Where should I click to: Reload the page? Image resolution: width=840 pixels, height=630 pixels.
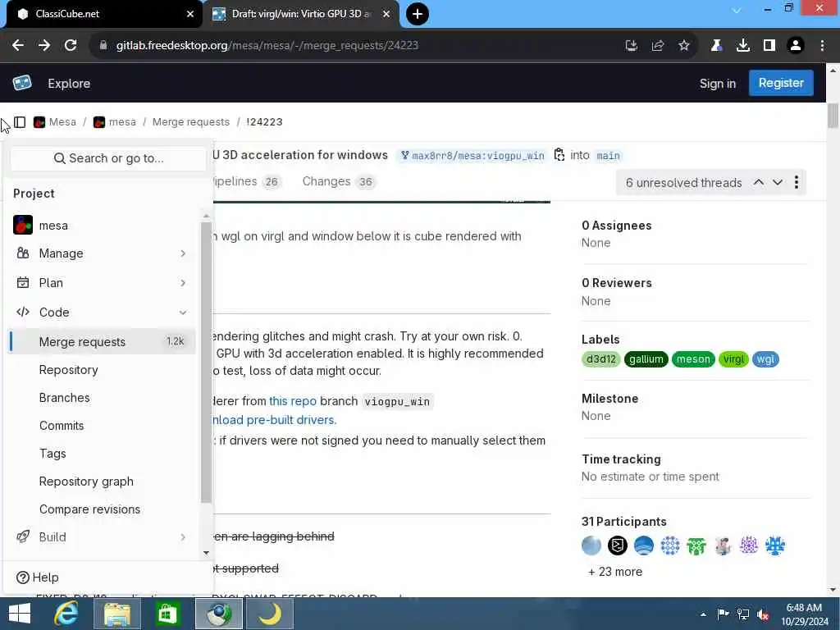coord(71,46)
